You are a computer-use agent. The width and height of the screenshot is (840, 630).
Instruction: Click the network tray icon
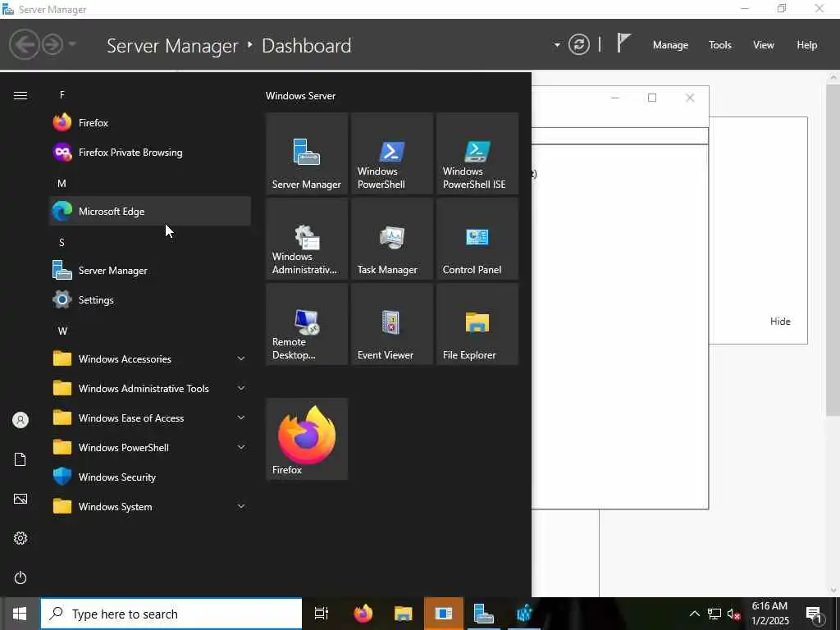tap(714, 614)
